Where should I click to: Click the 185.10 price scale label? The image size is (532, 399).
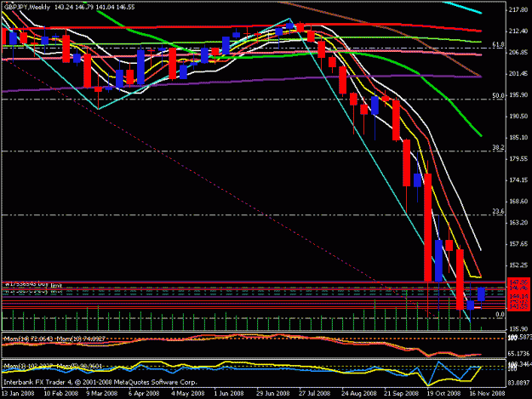[518, 137]
